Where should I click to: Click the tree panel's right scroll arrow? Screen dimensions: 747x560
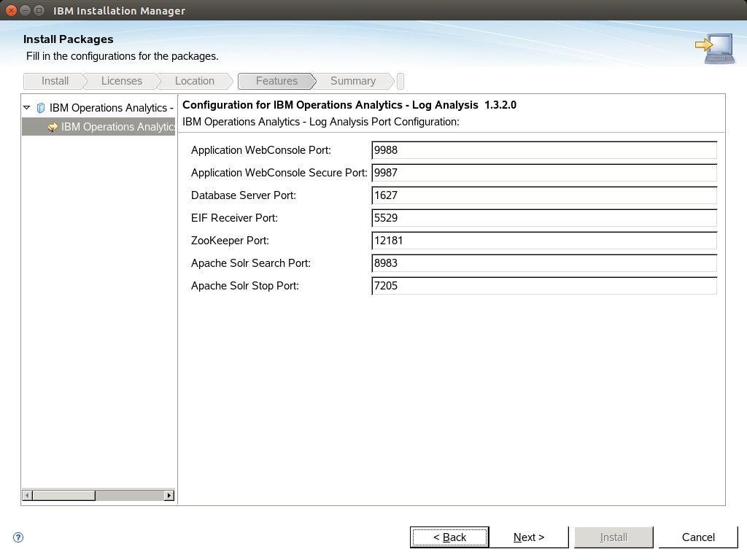click(x=169, y=495)
